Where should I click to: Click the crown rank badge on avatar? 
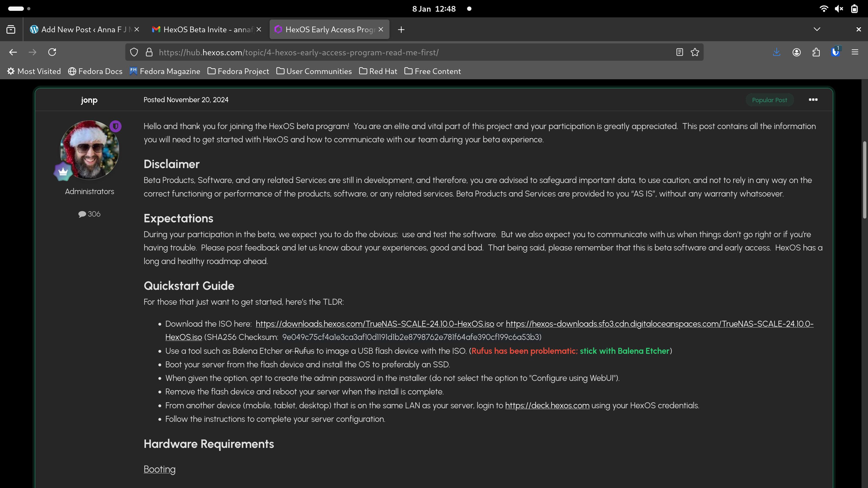pos(63,172)
